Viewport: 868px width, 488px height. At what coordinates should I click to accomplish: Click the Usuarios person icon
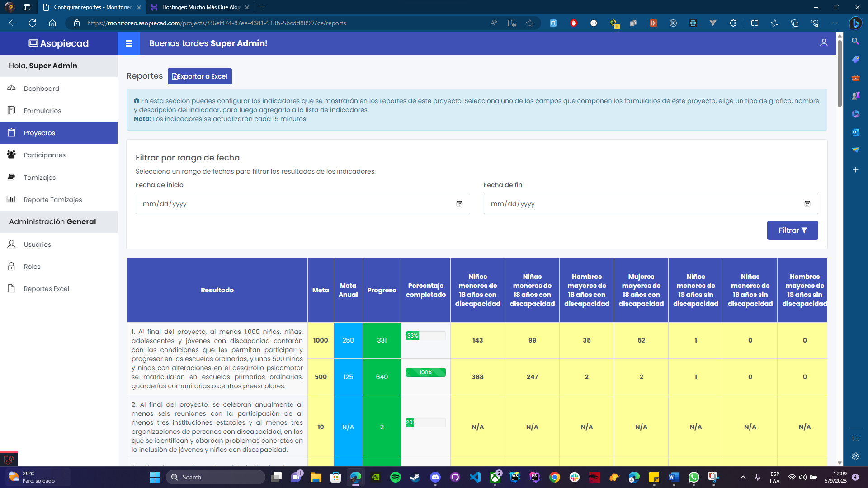12,244
